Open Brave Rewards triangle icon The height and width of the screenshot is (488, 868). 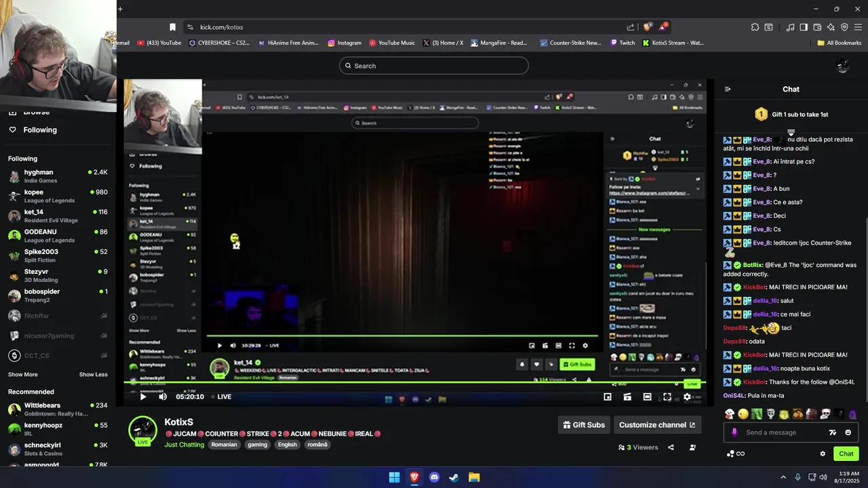tap(663, 27)
